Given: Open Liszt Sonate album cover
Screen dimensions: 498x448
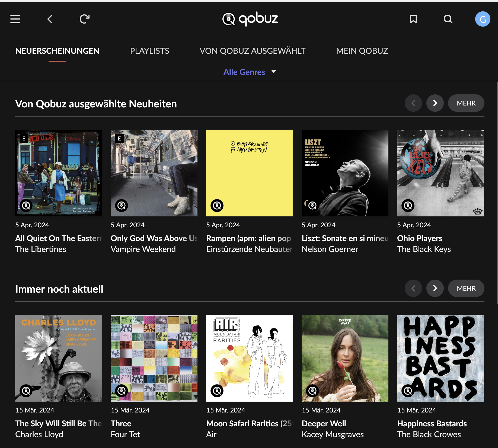Looking at the screenshot, I should click(x=345, y=173).
